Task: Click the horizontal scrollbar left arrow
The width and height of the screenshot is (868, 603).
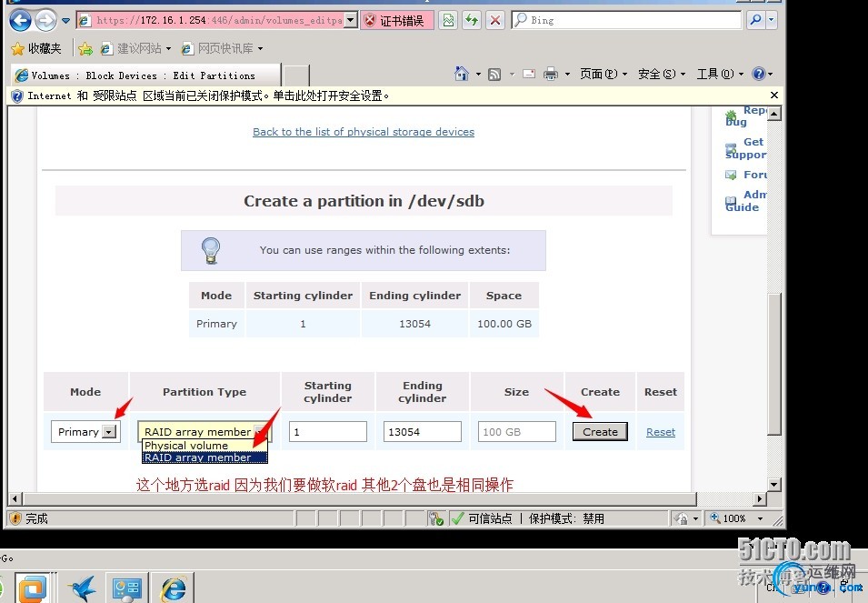Action: click(15, 499)
